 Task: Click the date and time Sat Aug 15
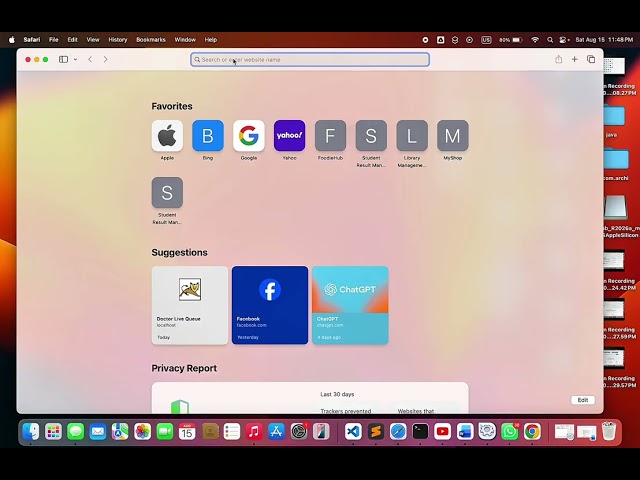click(604, 40)
